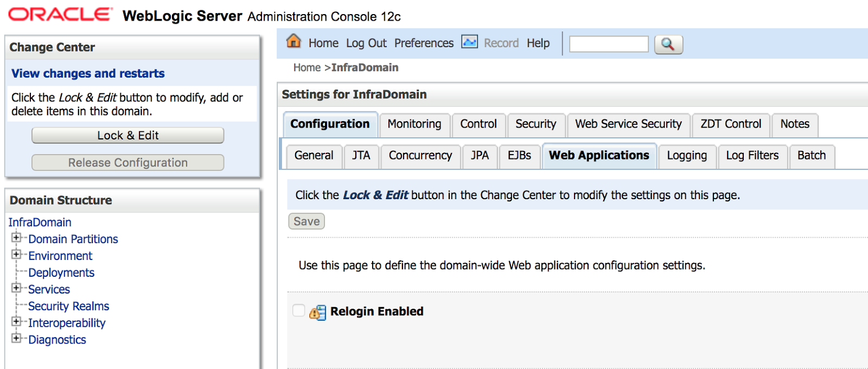Click into the search text field

coord(609,44)
